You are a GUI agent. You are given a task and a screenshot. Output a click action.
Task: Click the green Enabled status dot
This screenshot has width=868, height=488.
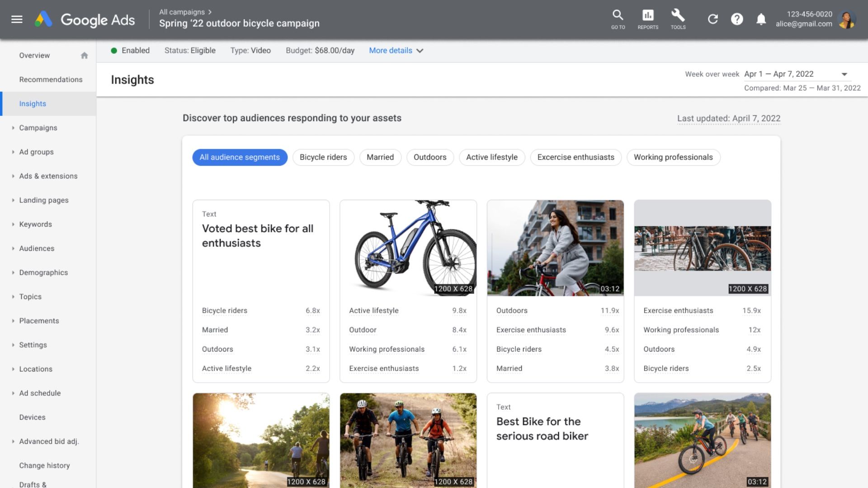point(114,51)
